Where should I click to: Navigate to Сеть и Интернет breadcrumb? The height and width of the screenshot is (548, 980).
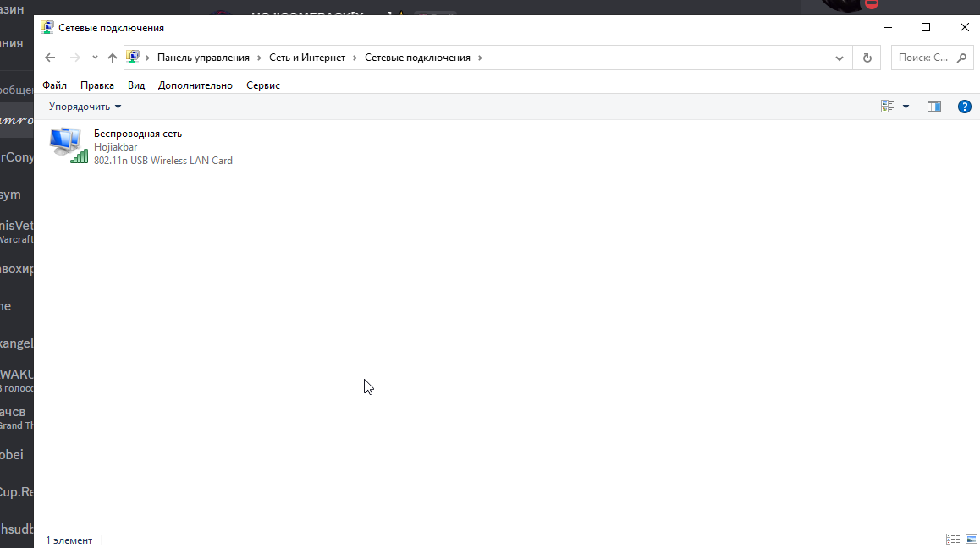[307, 58]
